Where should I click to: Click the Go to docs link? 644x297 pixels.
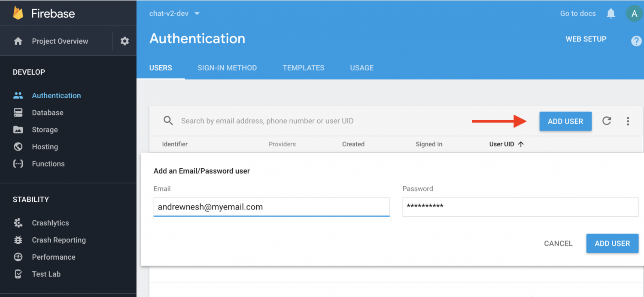pyautogui.click(x=578, y=14)
